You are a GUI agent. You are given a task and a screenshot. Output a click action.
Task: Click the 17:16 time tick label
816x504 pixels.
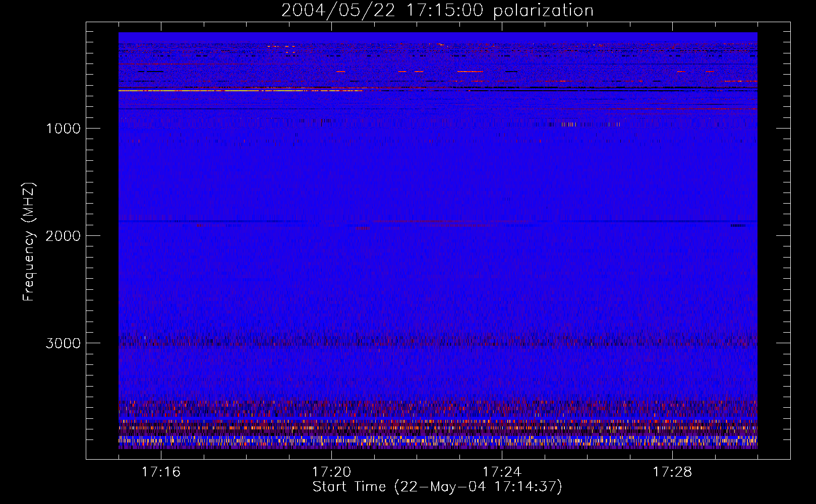click(x=161, y=472)
